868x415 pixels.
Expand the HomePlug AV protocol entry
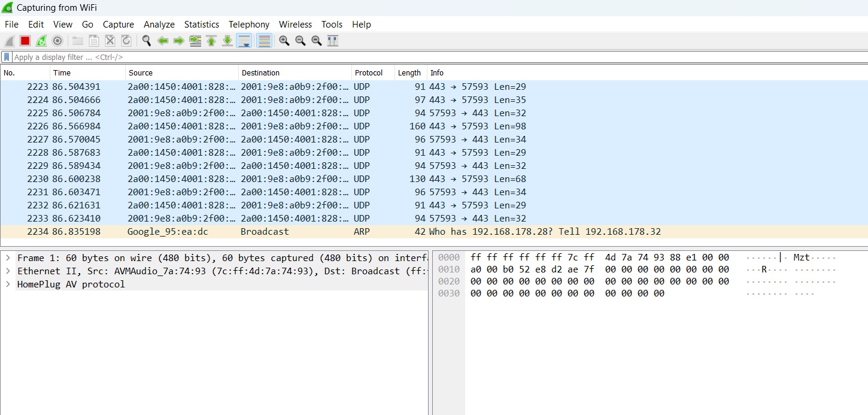pos(7,284)
